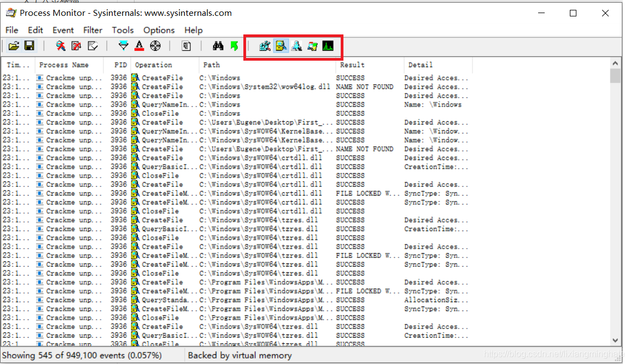This screenshot has width=630, height=364.
Task: Select the crosshair Include Process From Window icon
Action: tap(155, 46)
